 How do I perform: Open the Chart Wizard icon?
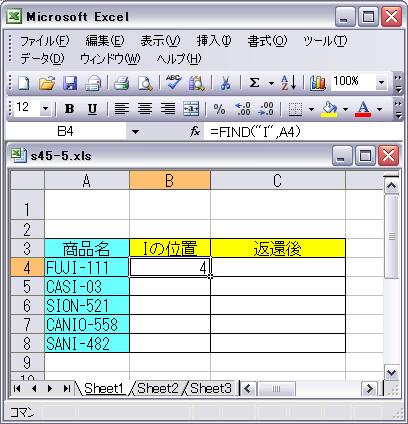[x=317, y=83]
